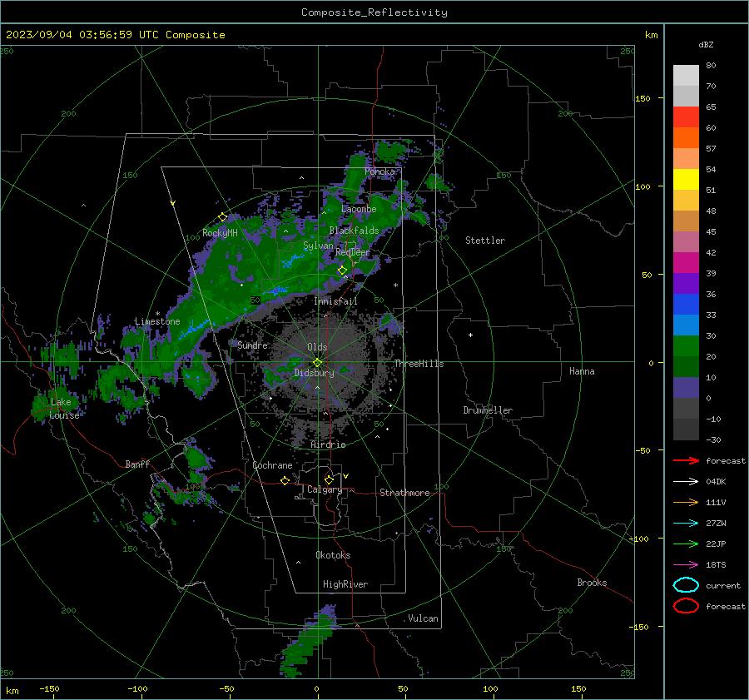Click the -50 tick on right axis
This screenshot has height=700, width=749.
coord(642,450)
